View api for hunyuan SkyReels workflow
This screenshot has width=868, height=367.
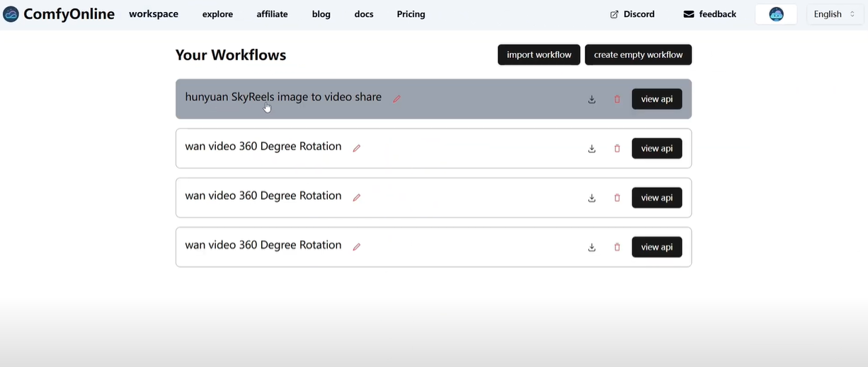(x=657, y=99)
